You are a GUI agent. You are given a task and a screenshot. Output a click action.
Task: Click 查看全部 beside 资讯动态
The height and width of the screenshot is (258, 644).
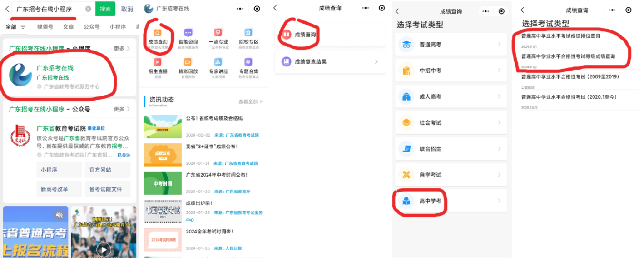[x=250, y=101]
